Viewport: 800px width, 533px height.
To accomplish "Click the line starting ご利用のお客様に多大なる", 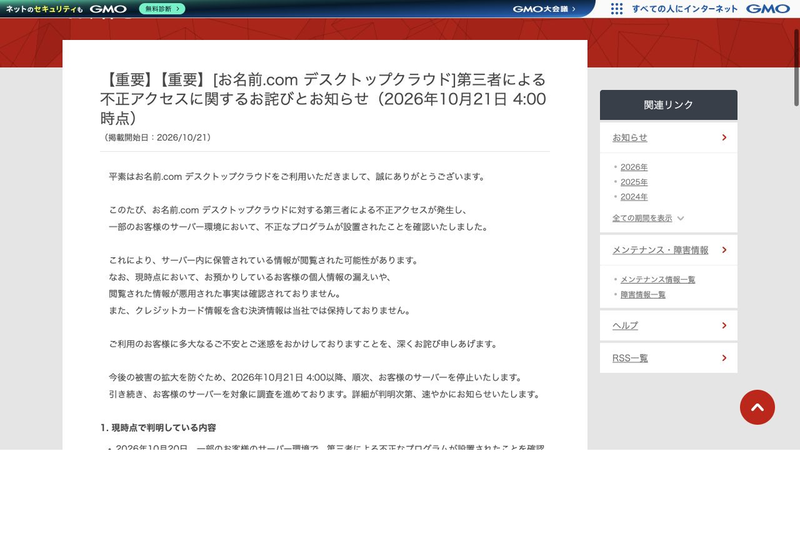I will coord(303,344).
